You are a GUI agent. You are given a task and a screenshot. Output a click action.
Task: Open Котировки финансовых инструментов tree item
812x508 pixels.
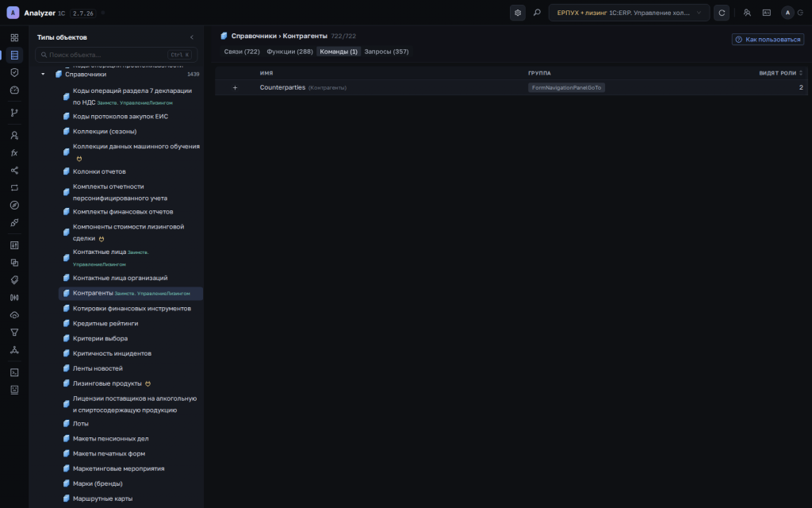[x=132, y=309]
